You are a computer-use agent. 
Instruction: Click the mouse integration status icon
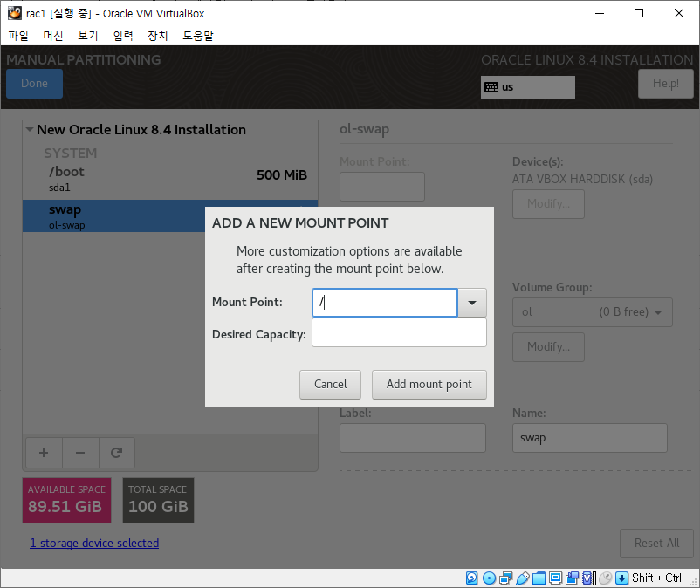coord(605,578)
